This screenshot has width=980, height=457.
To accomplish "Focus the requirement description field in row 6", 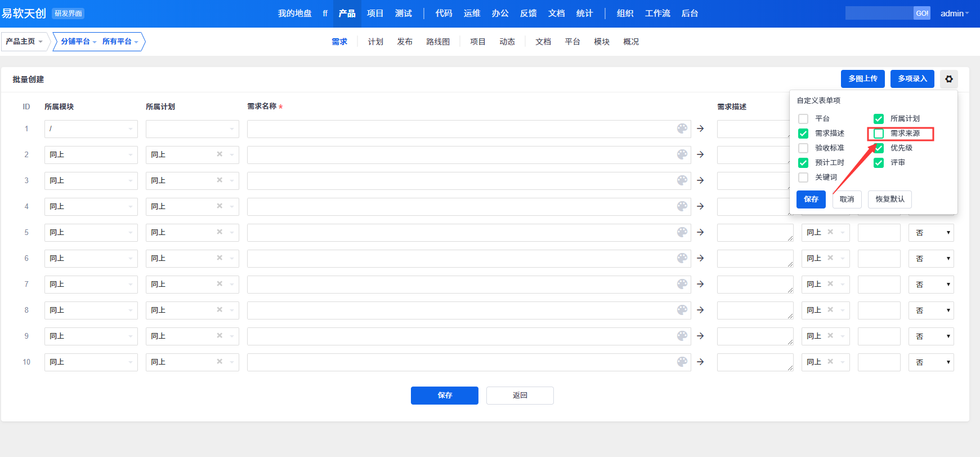I will 755,259.
